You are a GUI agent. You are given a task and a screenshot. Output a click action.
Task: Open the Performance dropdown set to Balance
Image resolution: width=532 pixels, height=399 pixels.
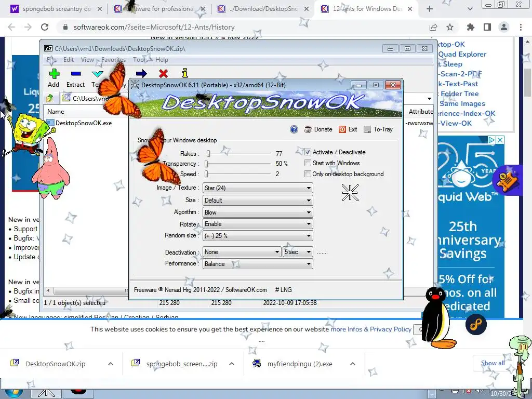click(258, 263)
